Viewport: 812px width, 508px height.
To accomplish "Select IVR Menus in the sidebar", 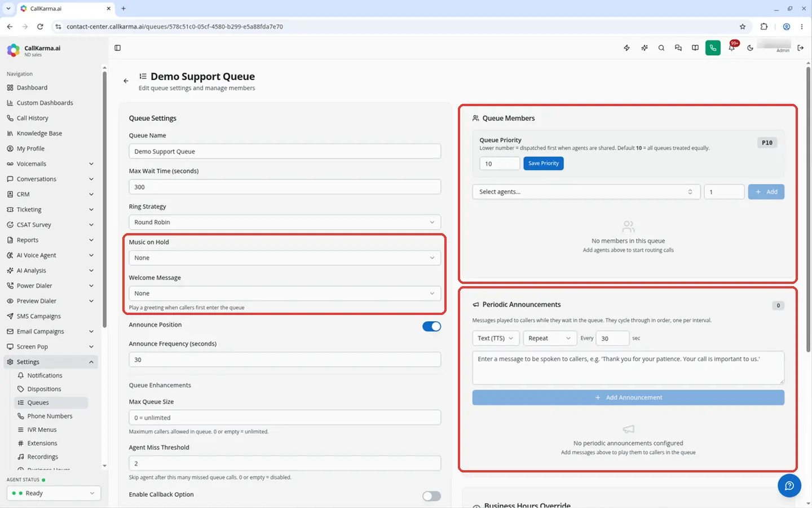I will pos(50,430).
